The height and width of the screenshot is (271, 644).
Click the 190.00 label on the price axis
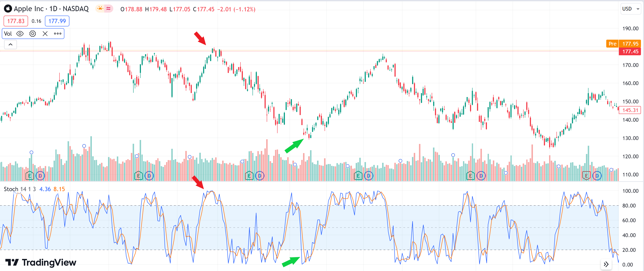[x=630, y=29]
